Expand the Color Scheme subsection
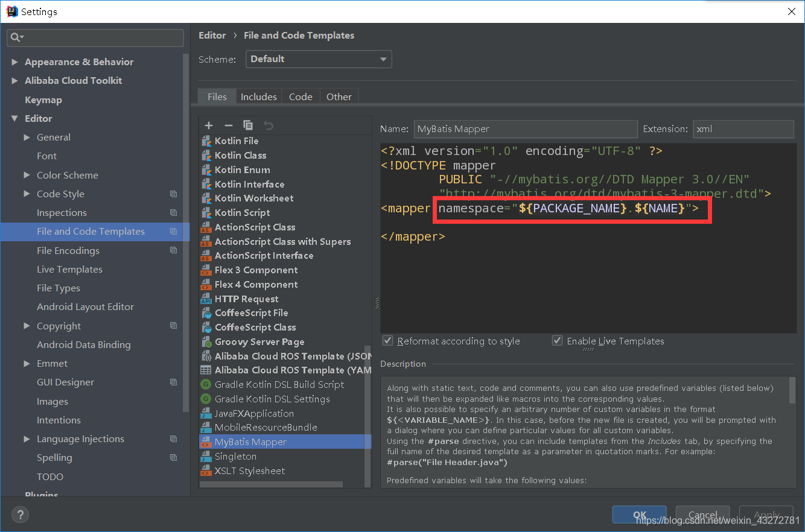Viewport: 805px width, 532px height. tap(27, 176)
